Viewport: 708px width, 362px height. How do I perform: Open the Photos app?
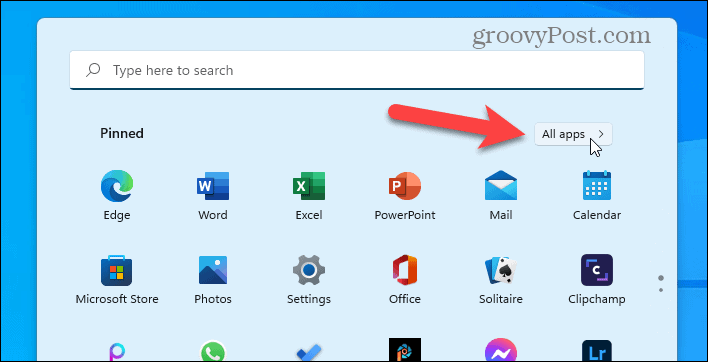[x=213, y=270]
